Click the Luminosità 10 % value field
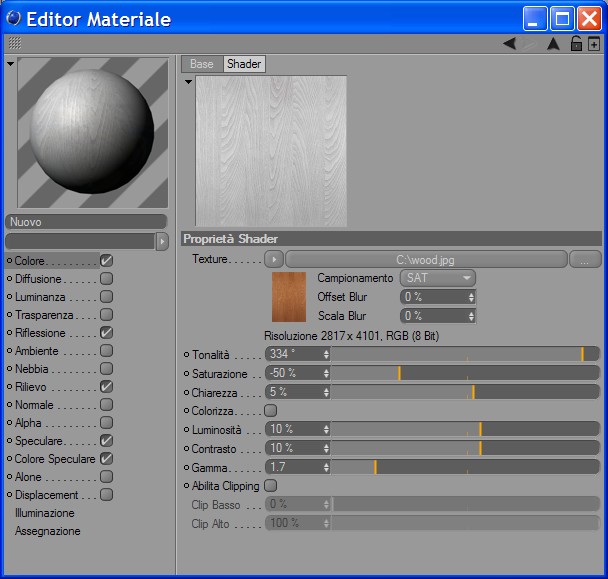 click(298, 429)
